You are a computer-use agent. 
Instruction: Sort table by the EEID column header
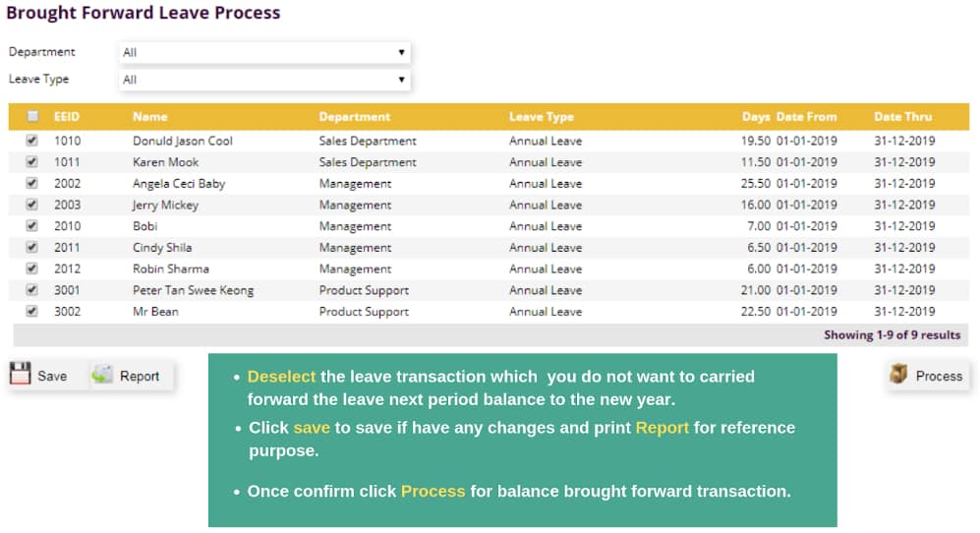(x=67, y=116)
